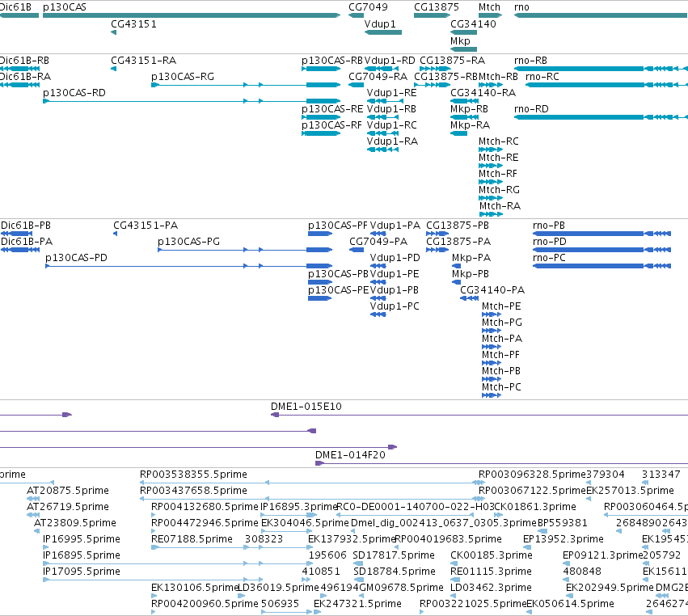Select EST RP003538355.5prime

[x=193, y=475]
